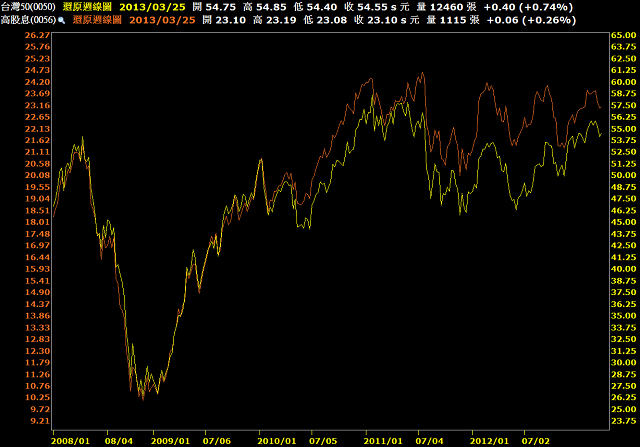Click the 26.27 left axis value

click(38, 35)
